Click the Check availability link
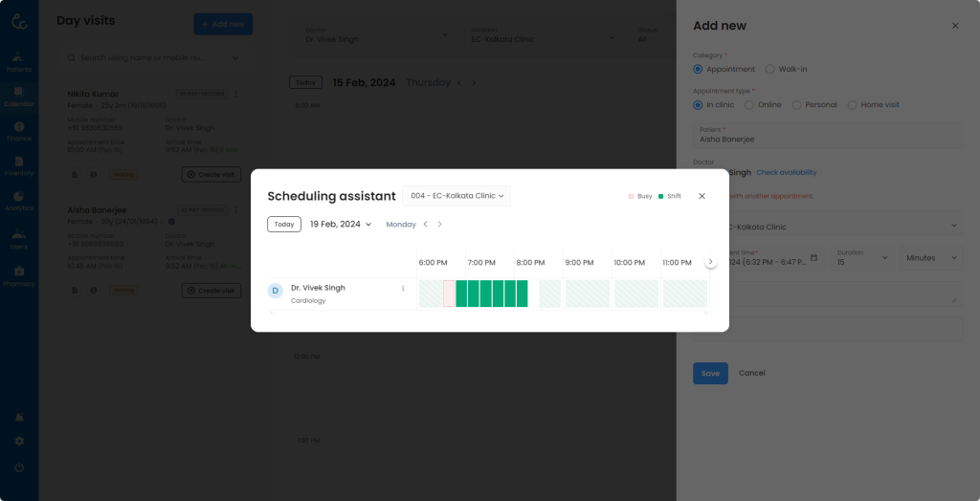The height and width of the screenshot is (501, 980). [x=786, y=173]
